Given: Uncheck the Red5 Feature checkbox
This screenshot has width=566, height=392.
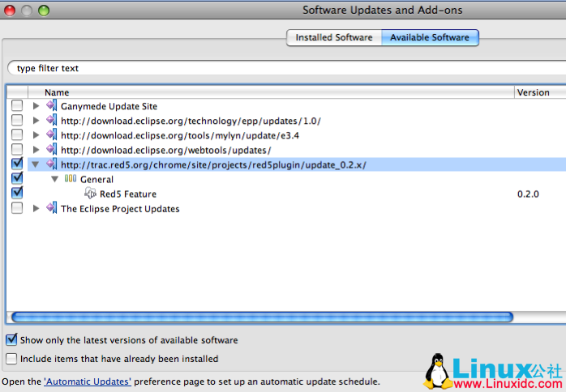Looking at the screenshot, I should click(x=17, y=193).
